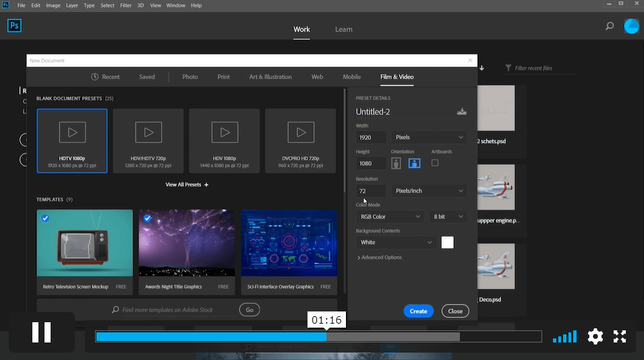The height and width of the screenshot is (360, 644).
Task: Open the Image menu
Action: 53,5
